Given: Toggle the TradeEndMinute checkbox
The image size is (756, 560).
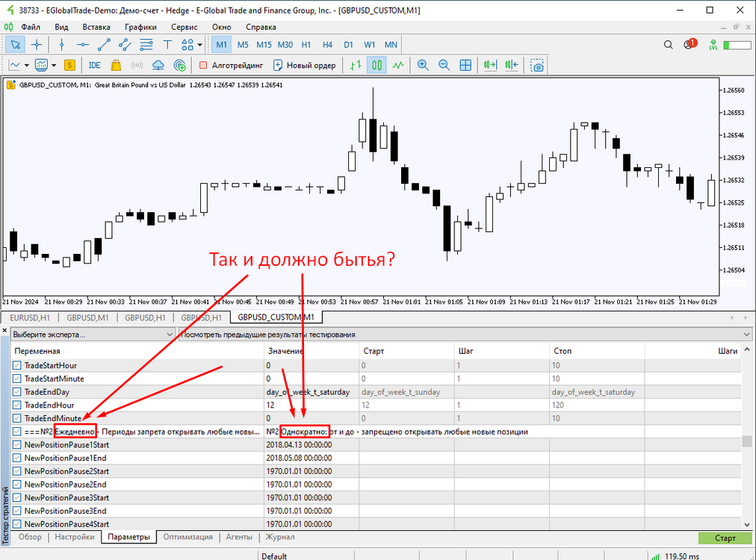Looking at the screenshot, I should click(x=17, y=418).
